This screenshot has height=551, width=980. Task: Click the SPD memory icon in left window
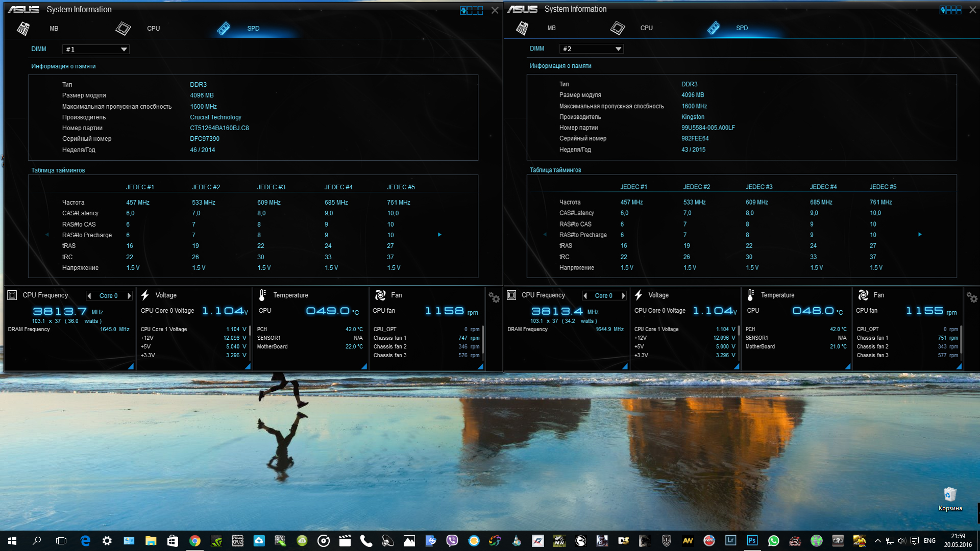[x=224, y=29]
